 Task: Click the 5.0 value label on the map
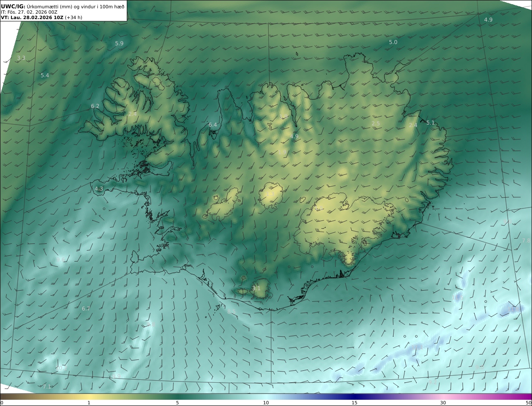coord(393,42)
